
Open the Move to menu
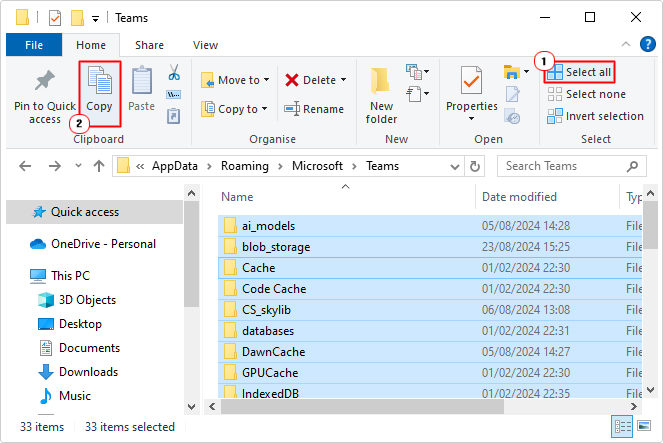coord(235,80)
